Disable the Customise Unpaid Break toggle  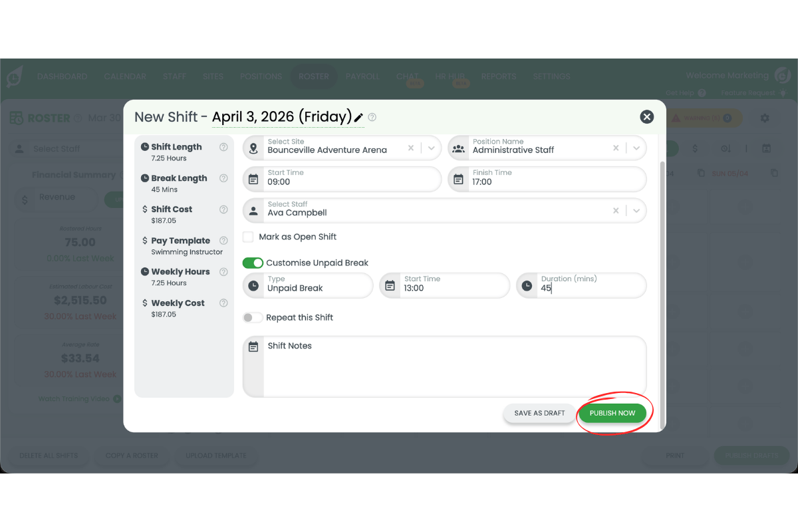pyautogui.click(x=253, y=263)
